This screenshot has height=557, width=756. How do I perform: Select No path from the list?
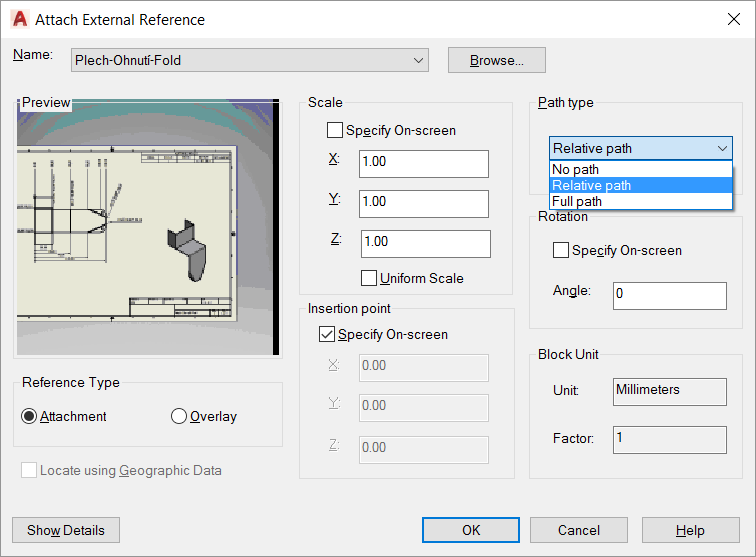click(x=641, y=169)
